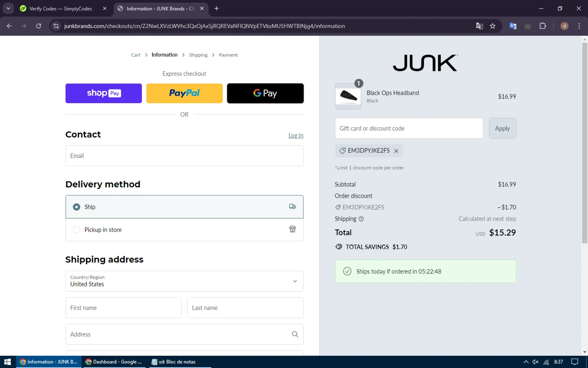Focus the Last name field

245,308
